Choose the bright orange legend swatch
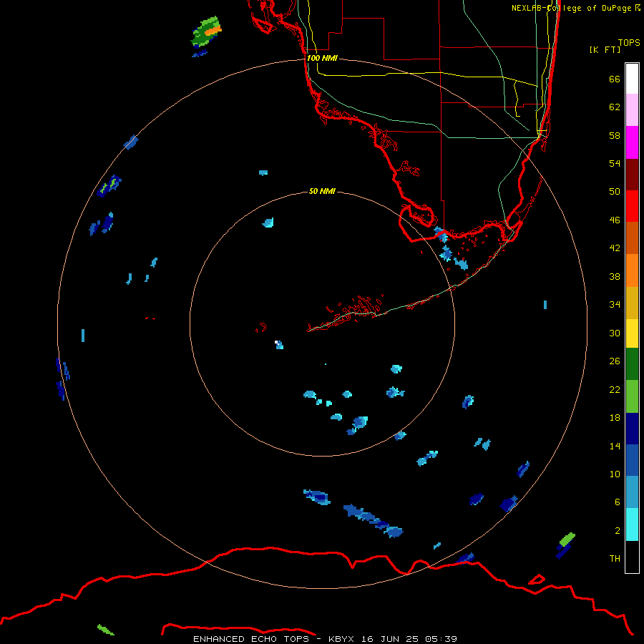644x644 pixels. point(632,270)
